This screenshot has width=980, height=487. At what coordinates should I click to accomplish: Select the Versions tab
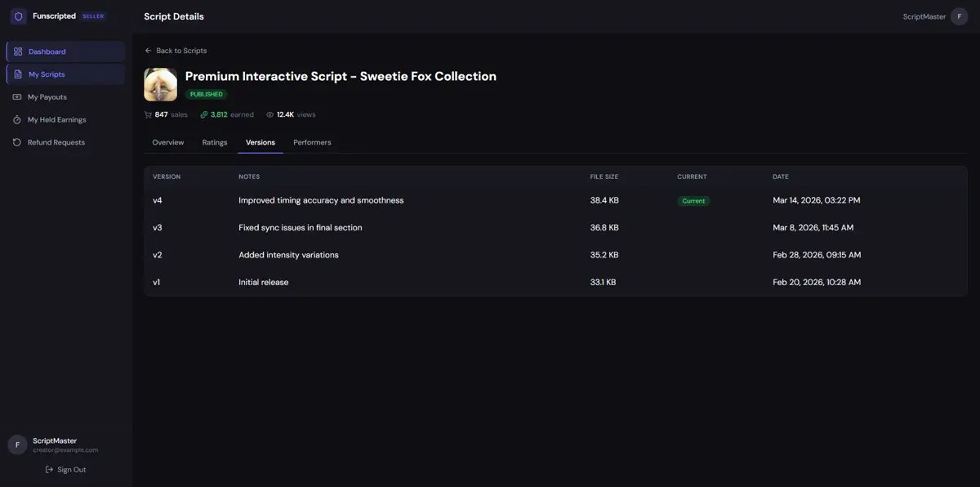tap(261, 142)
